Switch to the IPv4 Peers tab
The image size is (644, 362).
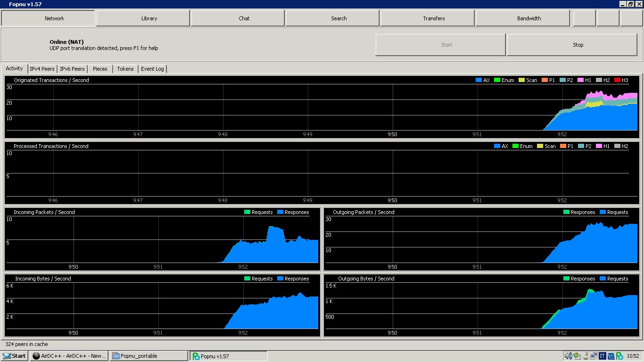coord(42,69)
